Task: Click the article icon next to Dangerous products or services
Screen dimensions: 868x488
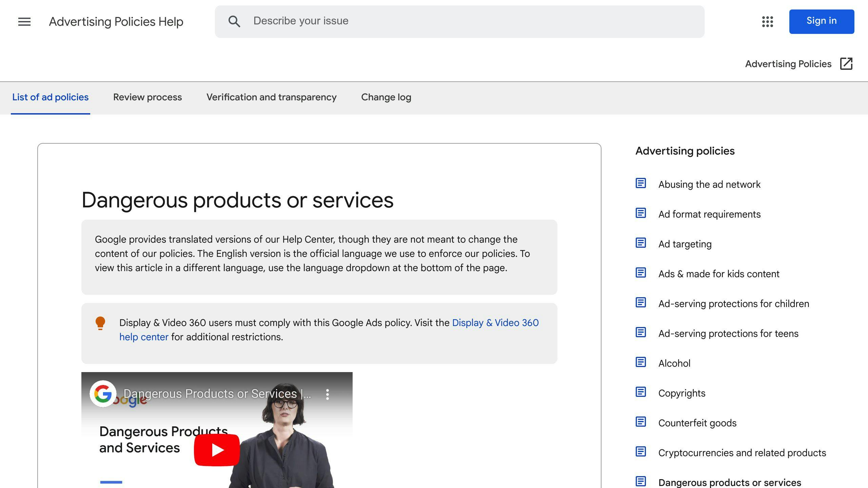Action: coord(640,482)
